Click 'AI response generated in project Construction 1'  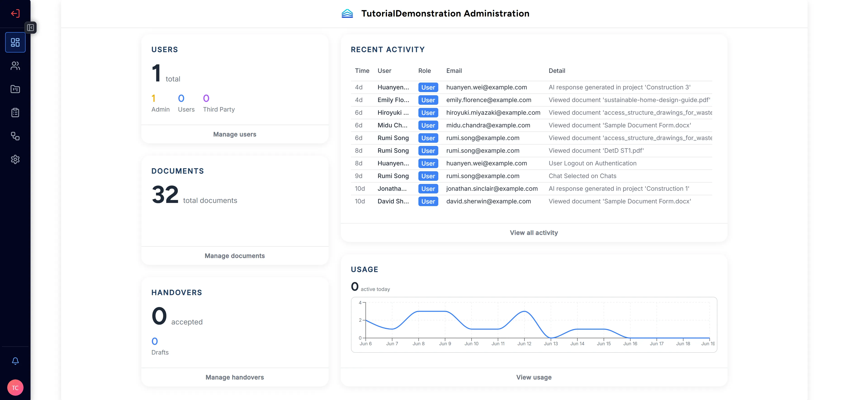click(x=619, y=189)
